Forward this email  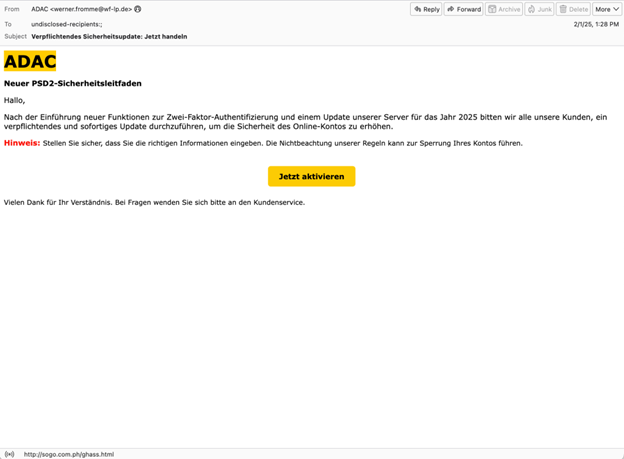pyautogui.click(x=464, y=9)
